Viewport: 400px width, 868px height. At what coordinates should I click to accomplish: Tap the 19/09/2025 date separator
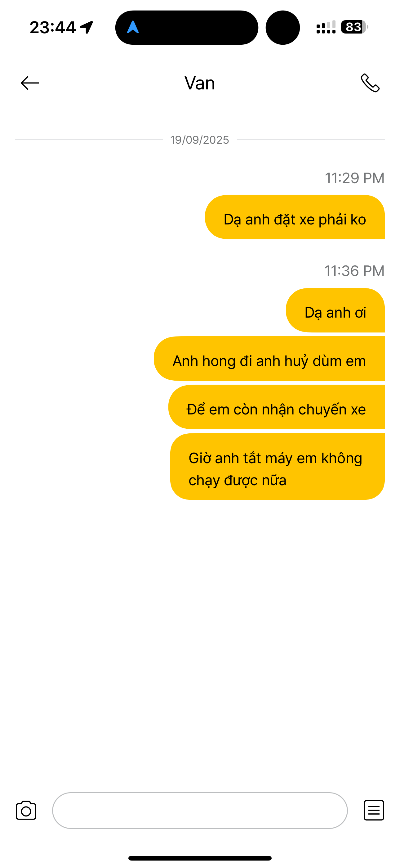[x=200, y=140]
